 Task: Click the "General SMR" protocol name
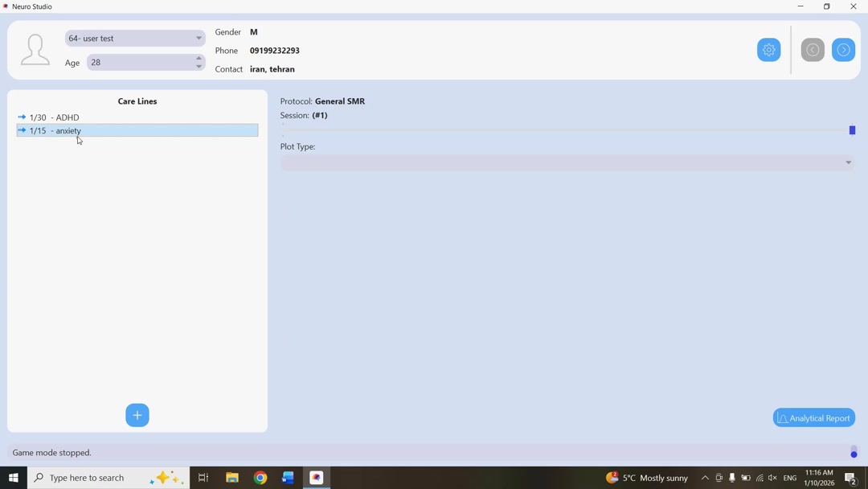coord(340,101)
